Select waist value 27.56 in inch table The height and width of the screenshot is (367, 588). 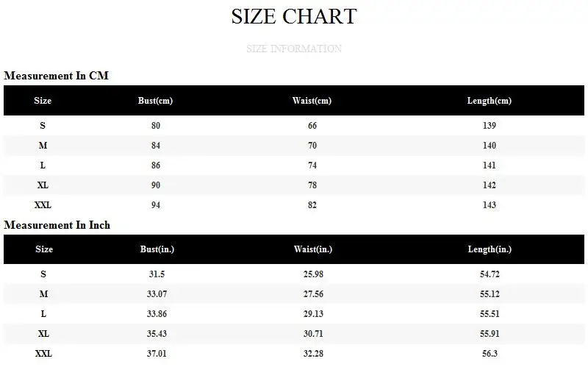tap(313, 294)
